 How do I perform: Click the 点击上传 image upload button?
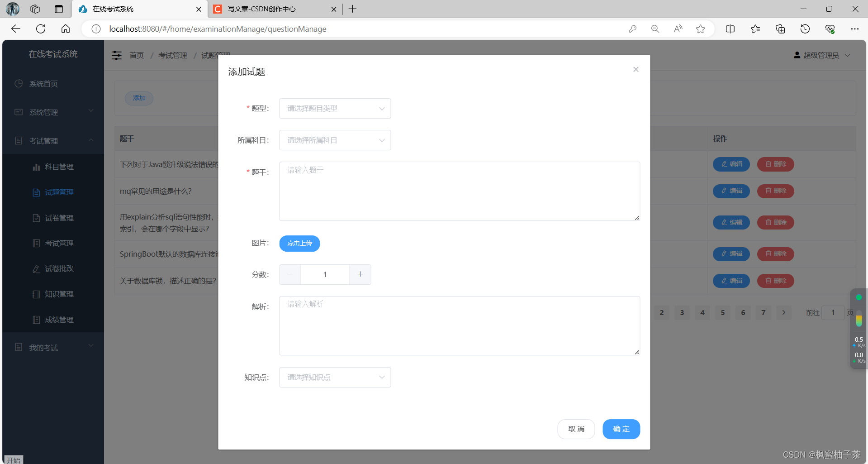tap(299, 243)
